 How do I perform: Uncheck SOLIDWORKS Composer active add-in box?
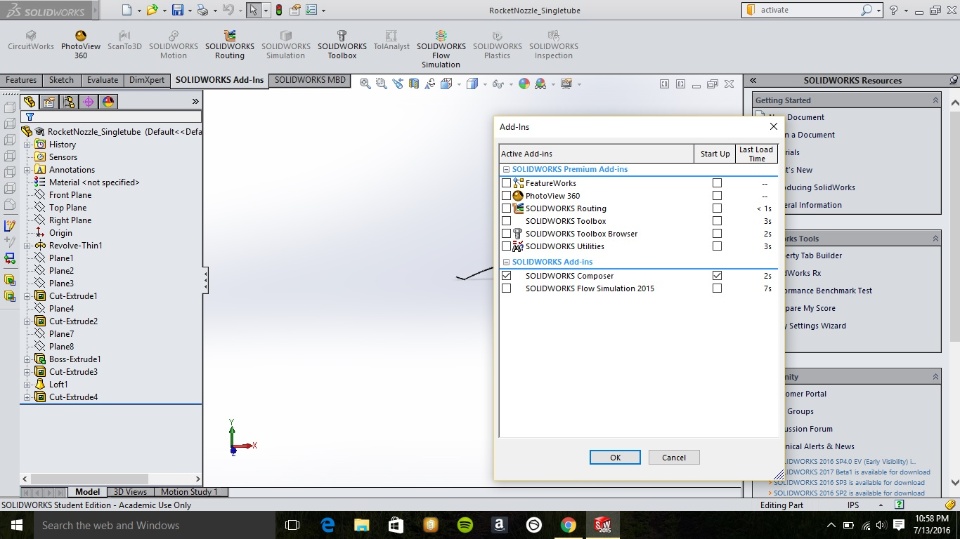point(506,276)
